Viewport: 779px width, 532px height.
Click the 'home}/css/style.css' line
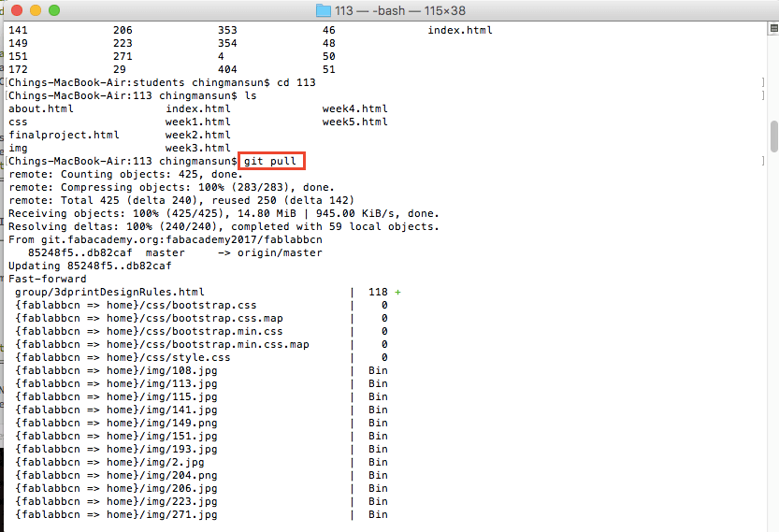coord(123,358)
